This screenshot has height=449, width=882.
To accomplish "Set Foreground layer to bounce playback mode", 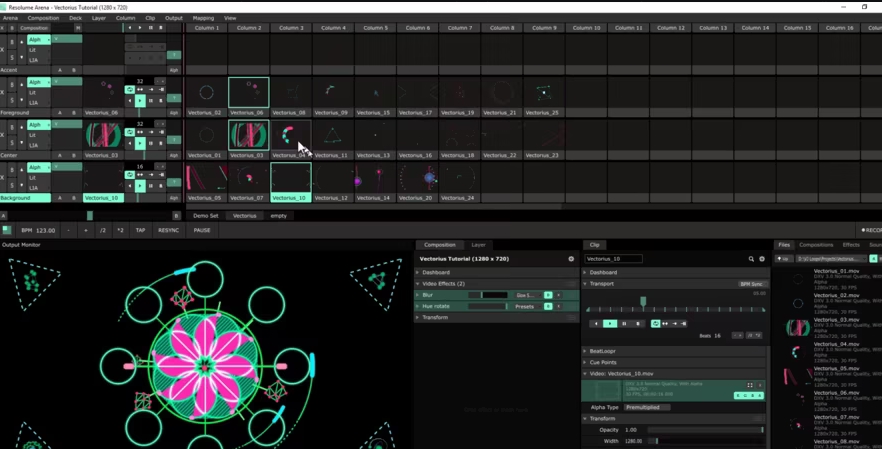I will pos(140,89).
